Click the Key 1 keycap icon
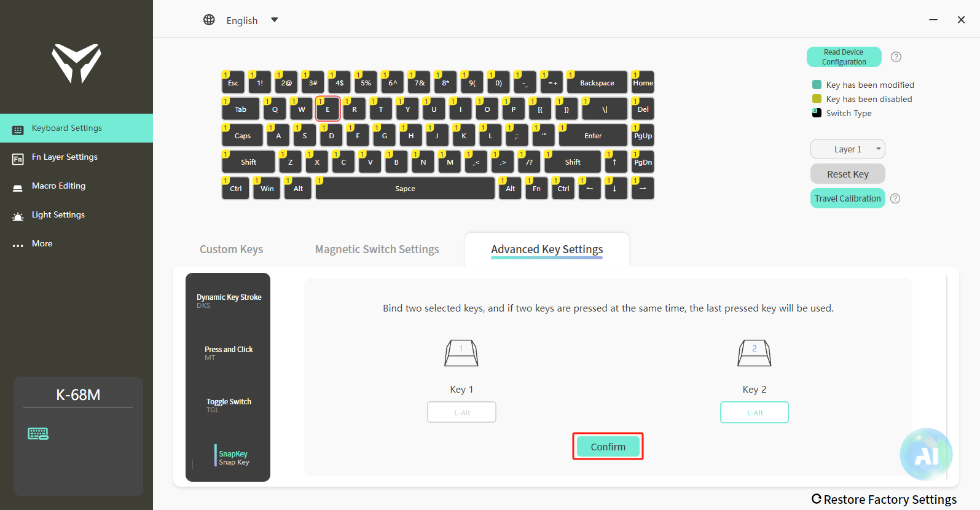Screen dimensions: 980x510 pos(461,353)
